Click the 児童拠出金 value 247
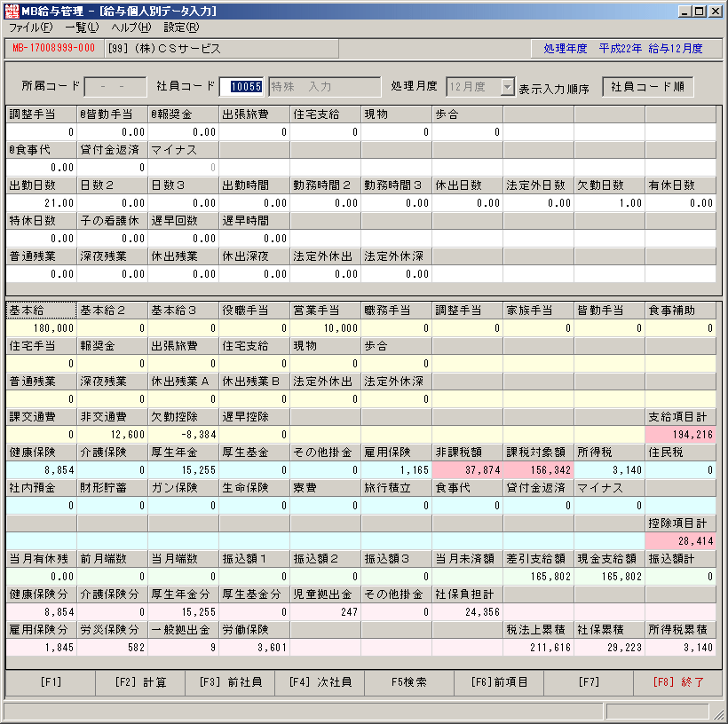The image size is (728, 724). [x=326, y=612]
